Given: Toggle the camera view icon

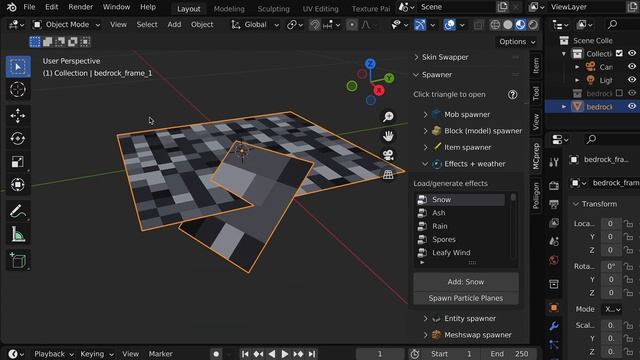Looking at the screenshot, I should [x=388, y=155].
